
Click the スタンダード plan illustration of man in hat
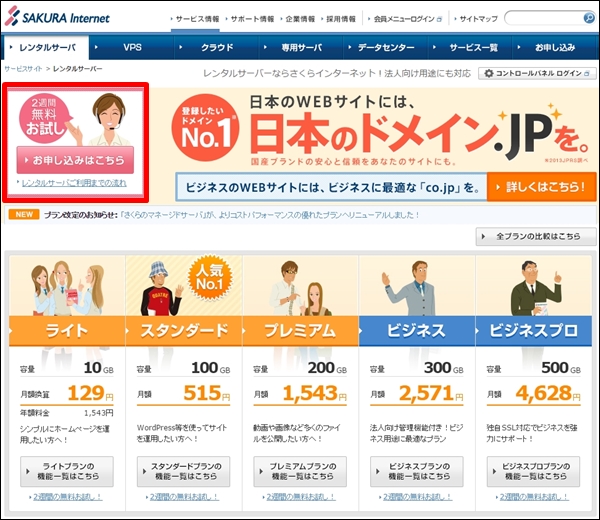[160, 288]
